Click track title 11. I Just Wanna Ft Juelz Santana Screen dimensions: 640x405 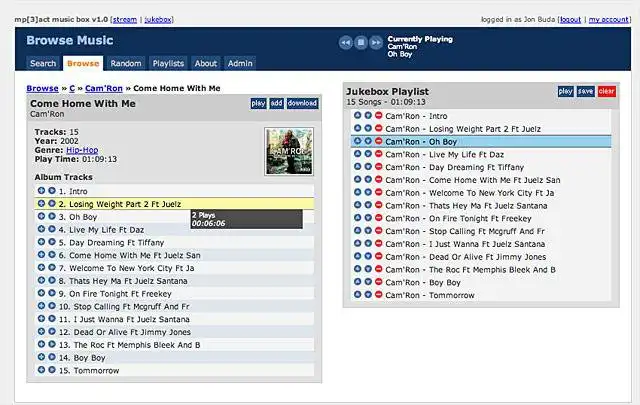coord(124,319)
